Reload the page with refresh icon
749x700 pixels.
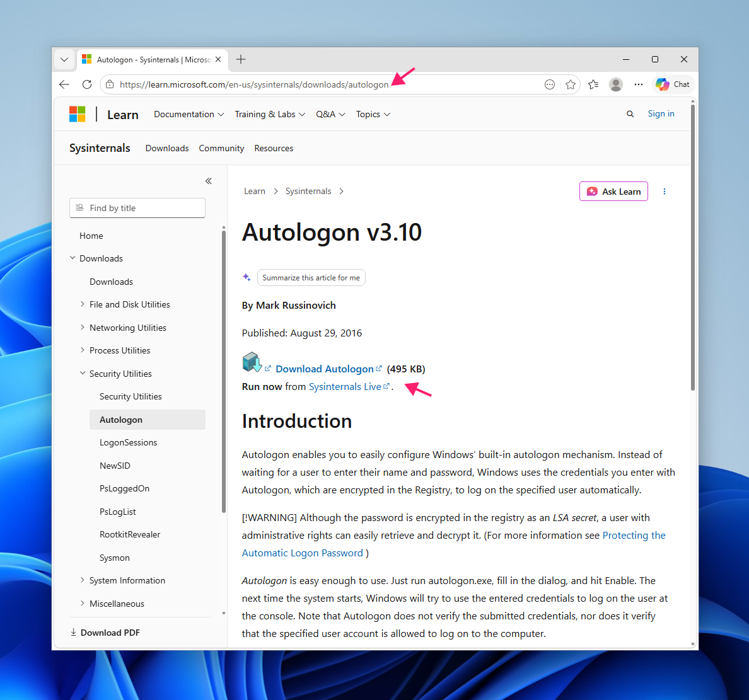[87, 84]
